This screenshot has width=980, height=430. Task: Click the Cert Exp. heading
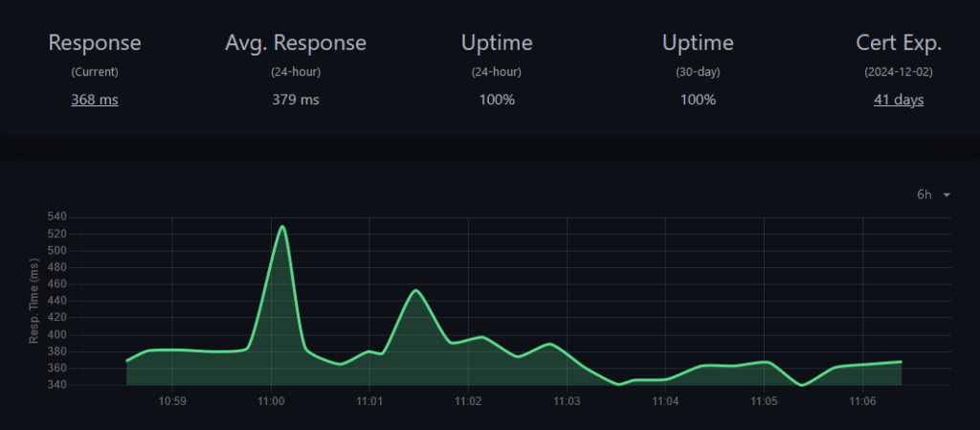(898, 43)
